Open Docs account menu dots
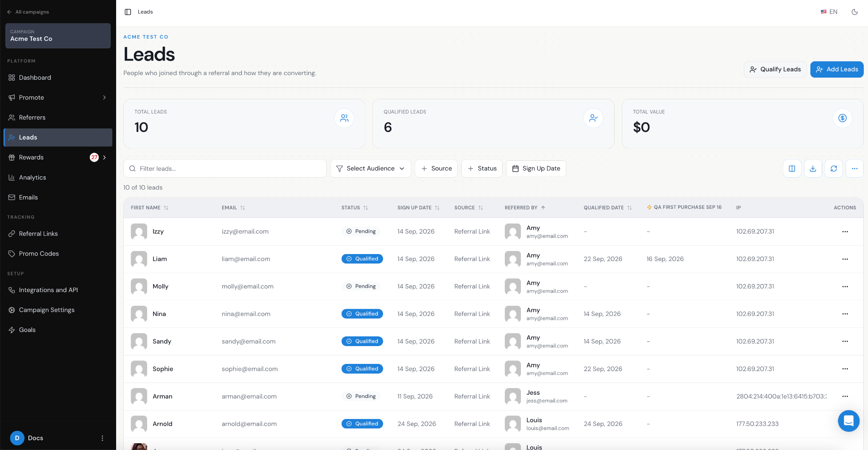 (102, 438)
